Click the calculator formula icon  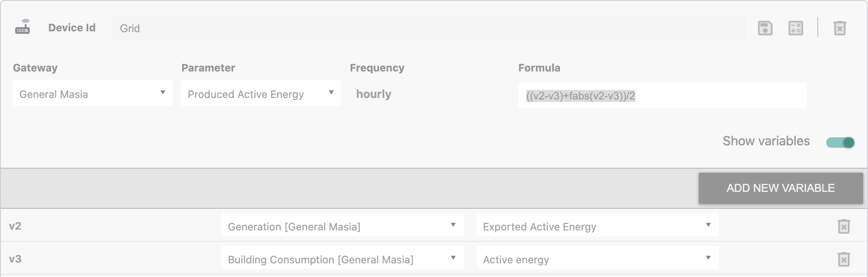795,28
